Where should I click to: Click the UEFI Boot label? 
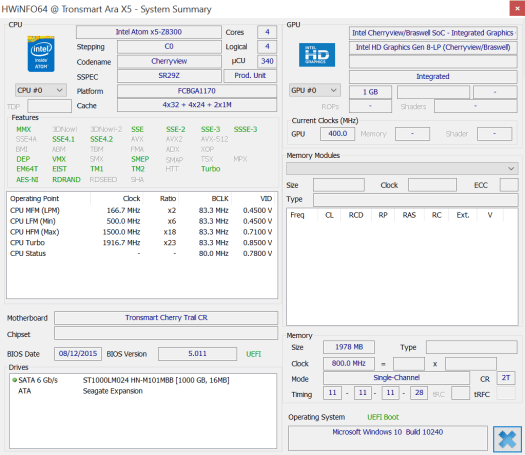[x=383, y=417]
